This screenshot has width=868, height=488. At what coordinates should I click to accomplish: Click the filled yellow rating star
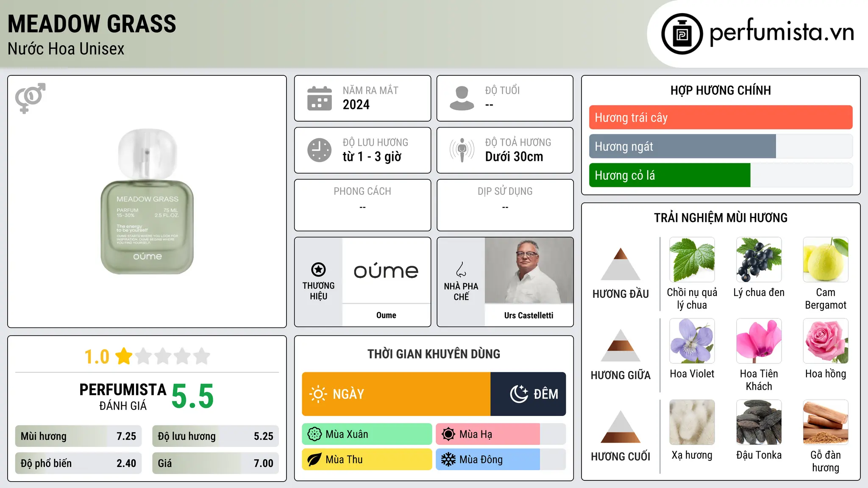124,356
